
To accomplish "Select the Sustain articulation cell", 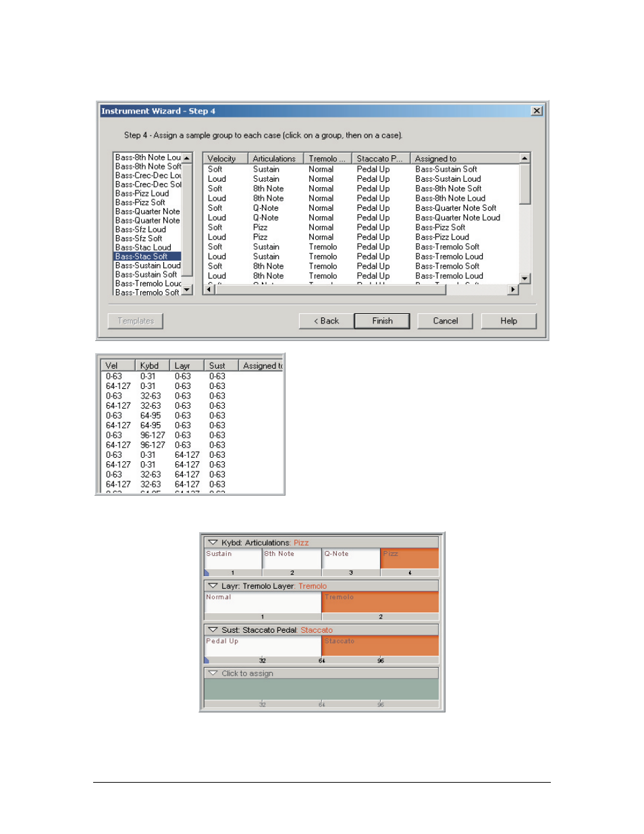I will pyautogui.click(x=233, y=558).
